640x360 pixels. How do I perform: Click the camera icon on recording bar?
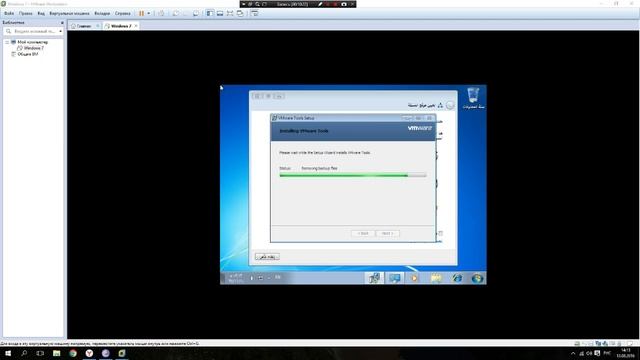(344, 4)
